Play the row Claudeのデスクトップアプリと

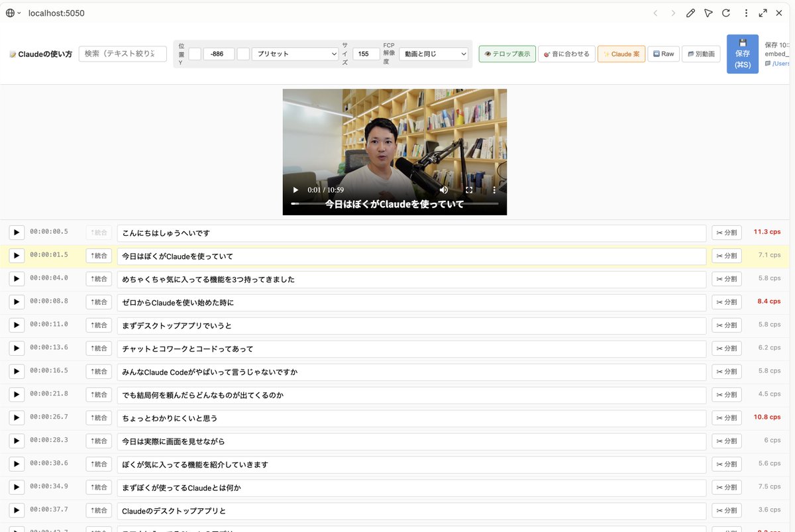click(x=17, y=511)
